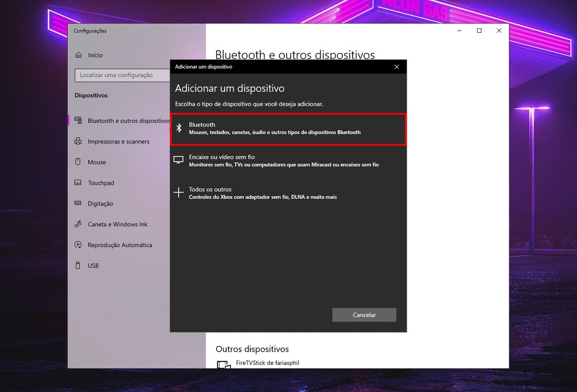Select the Bluetooth device type option
This screenshot has width=577, height=392.
pos(288,129)
